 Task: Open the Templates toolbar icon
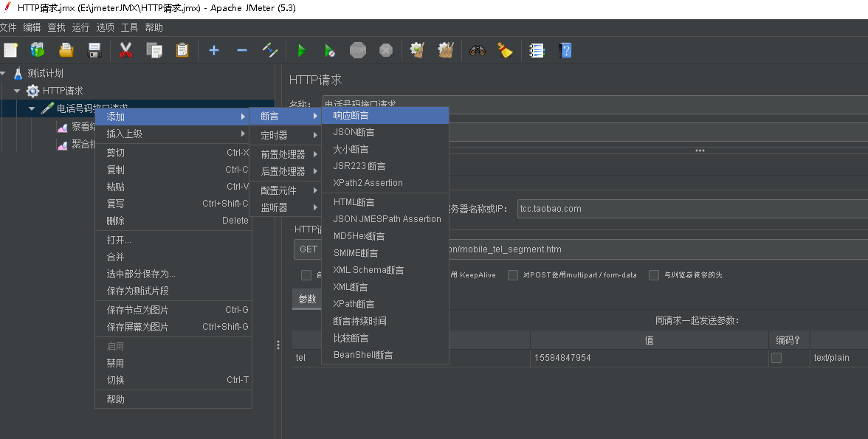coord(38,50)
